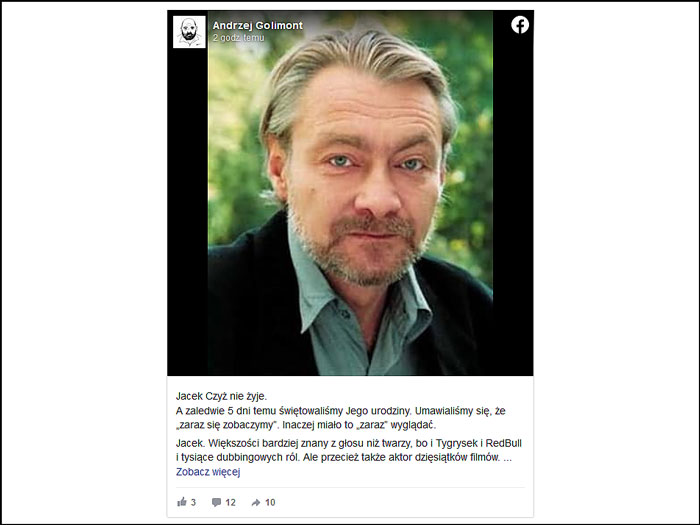
Task: Click the black left margin of the photo
Action: [188, 212]
